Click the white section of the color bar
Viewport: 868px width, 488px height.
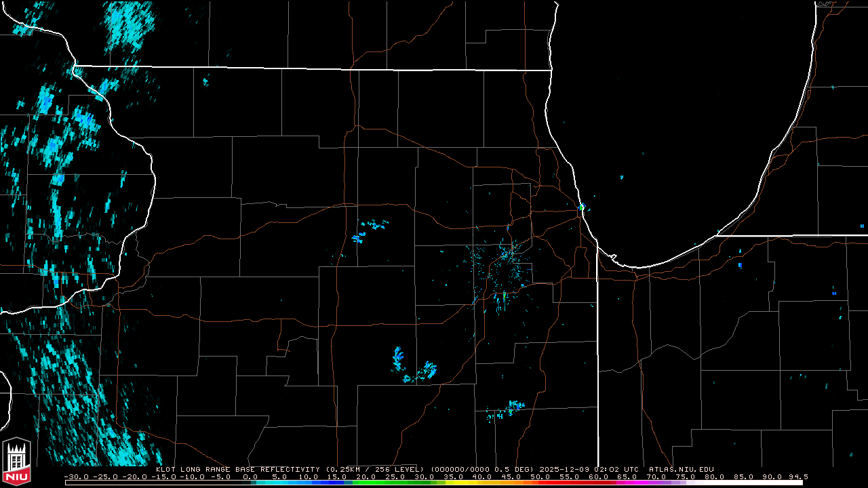point(746,483)
